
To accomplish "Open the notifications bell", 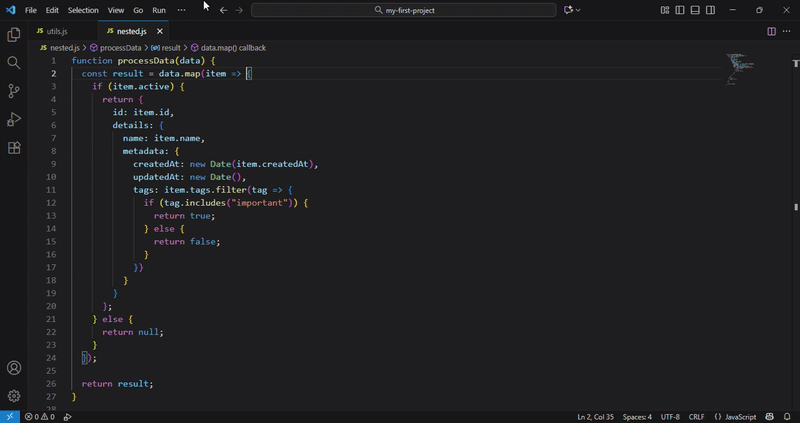I will tap(787, 417).
